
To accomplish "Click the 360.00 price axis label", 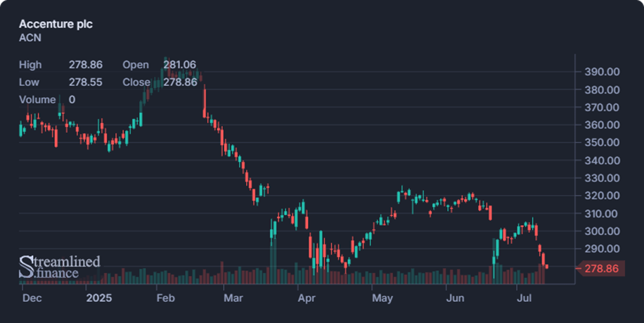I will (602, 125).
